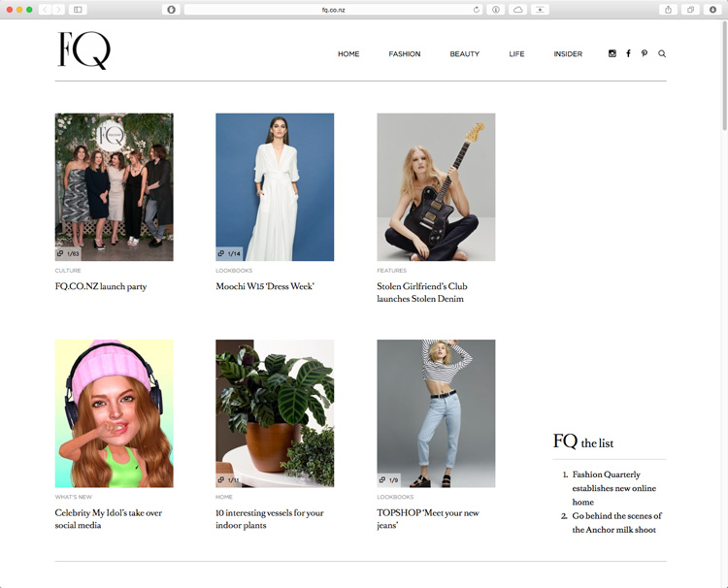Screen dimensions: 728x588
Task: Reload the page in address bar
Action: pyautogui.click(x=476, y=10)
